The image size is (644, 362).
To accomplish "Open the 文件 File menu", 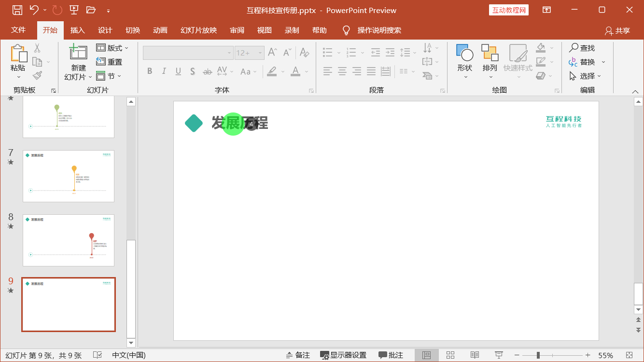I will 18,30.
